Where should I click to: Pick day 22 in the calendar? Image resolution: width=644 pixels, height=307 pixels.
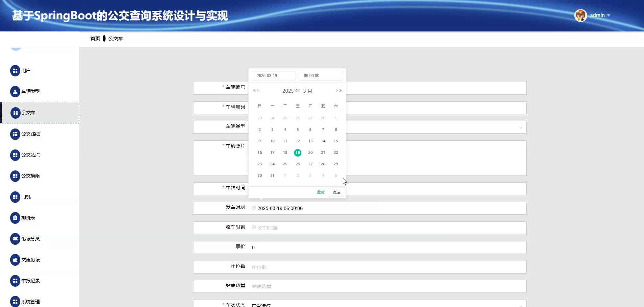click(336, 152)
